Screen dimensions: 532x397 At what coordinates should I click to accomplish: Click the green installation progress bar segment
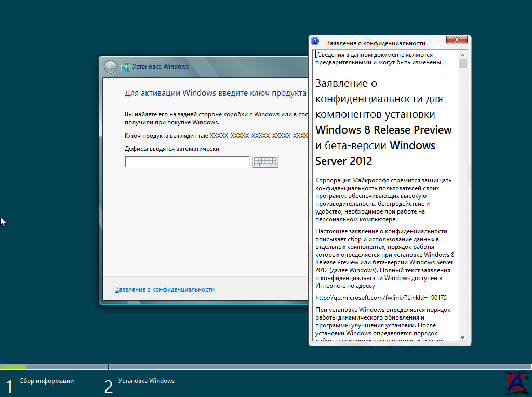(14, 367)
